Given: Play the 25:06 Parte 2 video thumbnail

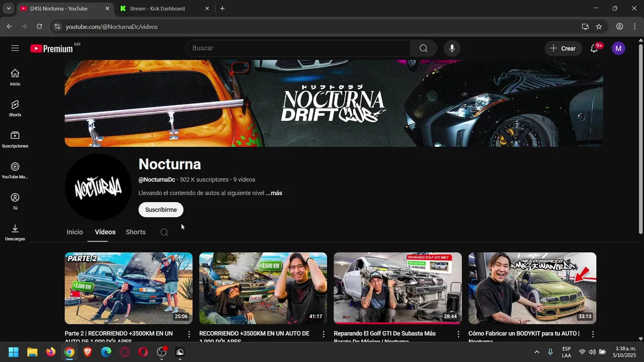Looking at the screenshot, I should [x=128, y=288].
